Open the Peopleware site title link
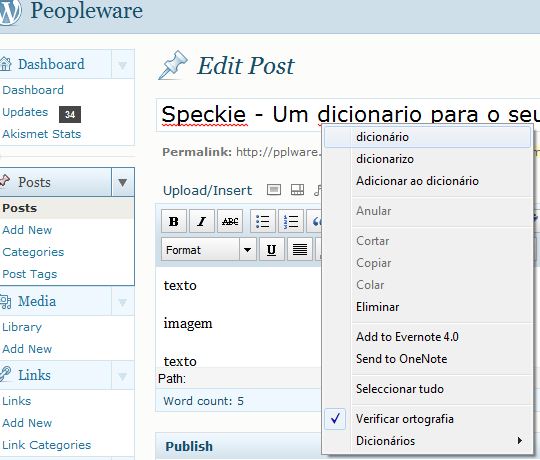540x460 pixels. pyautogui.click(x=86, y=11)
